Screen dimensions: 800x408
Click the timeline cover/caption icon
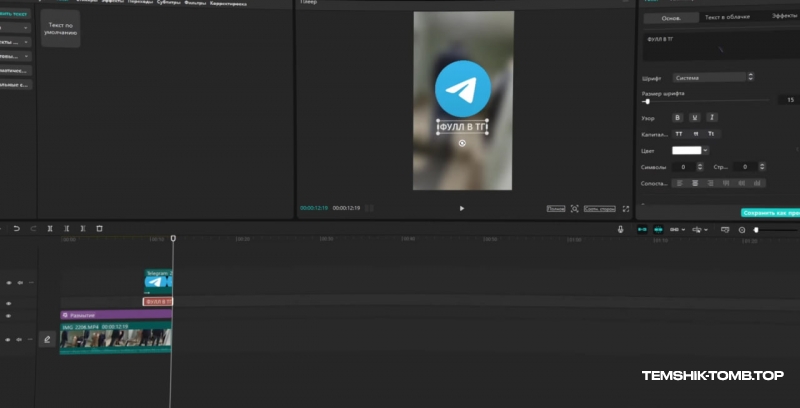coord(725,230)
